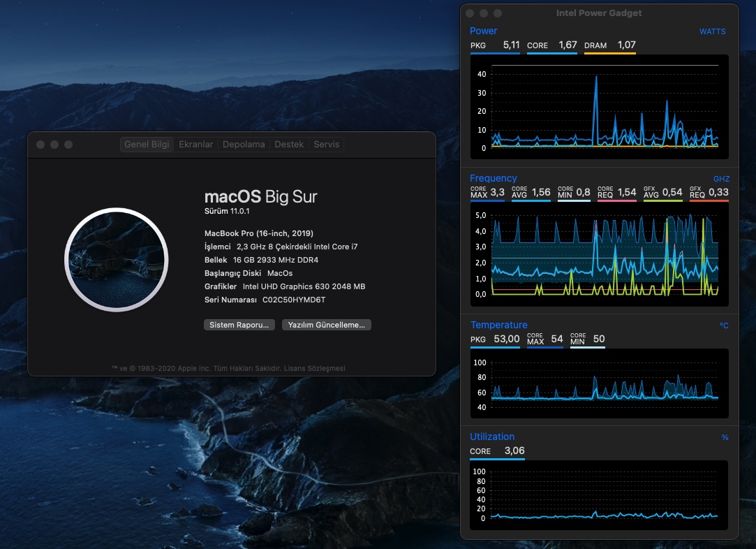This screenshot has width=756, height=549.
Task: Click the Utilization section heading
Action: click(x=492, y=437)
